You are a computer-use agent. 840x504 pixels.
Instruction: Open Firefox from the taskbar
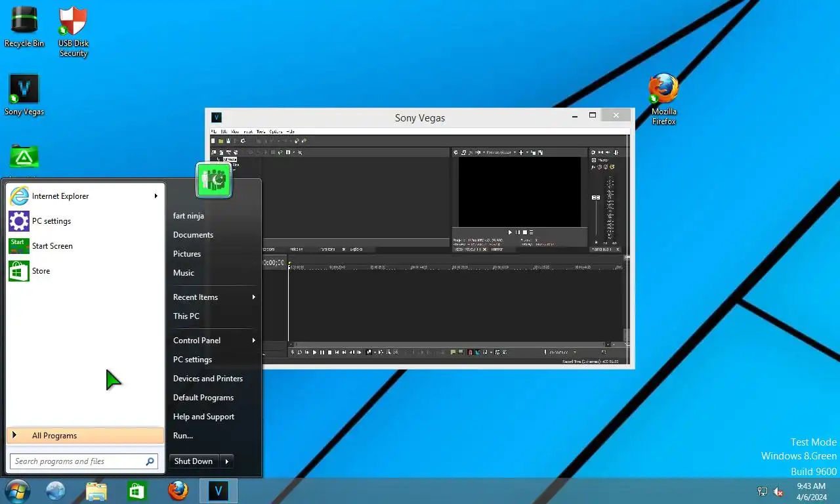(x=178, y=491)
